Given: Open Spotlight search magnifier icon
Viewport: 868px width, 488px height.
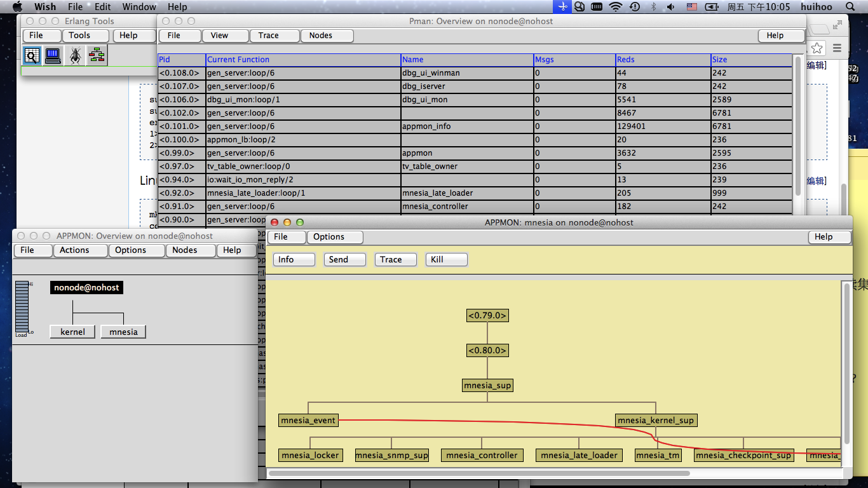Looking at the screenshot, I should (850, 7).
